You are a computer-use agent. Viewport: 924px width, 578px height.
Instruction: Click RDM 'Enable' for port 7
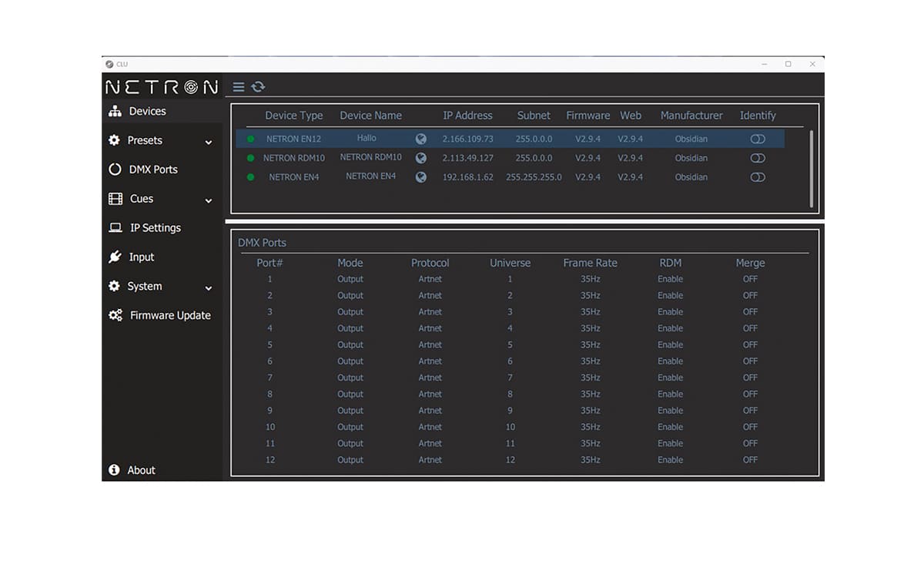tap(670, 378)
